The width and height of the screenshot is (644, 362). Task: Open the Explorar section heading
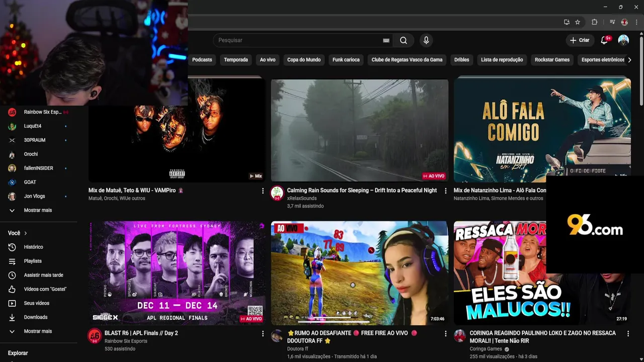click(x=18, y=353)
